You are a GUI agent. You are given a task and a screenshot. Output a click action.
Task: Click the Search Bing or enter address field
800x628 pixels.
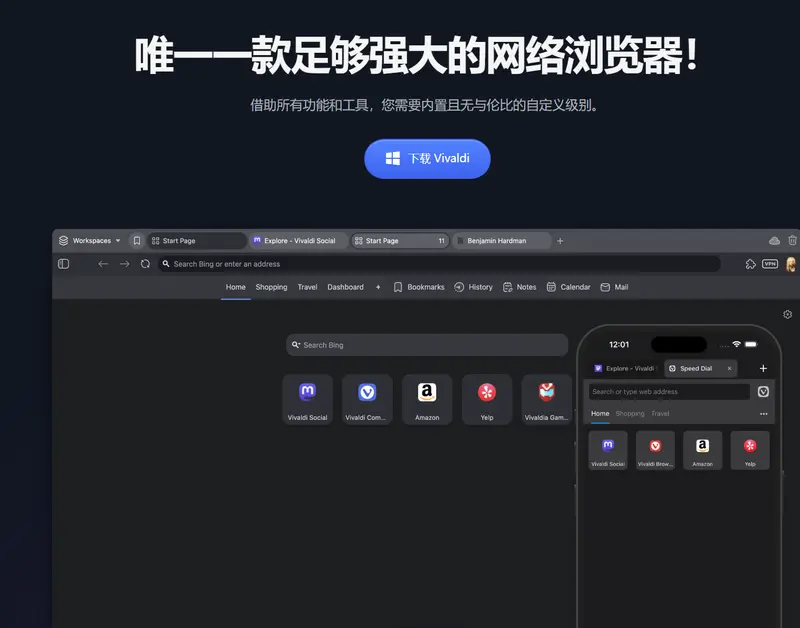[439, 264]
